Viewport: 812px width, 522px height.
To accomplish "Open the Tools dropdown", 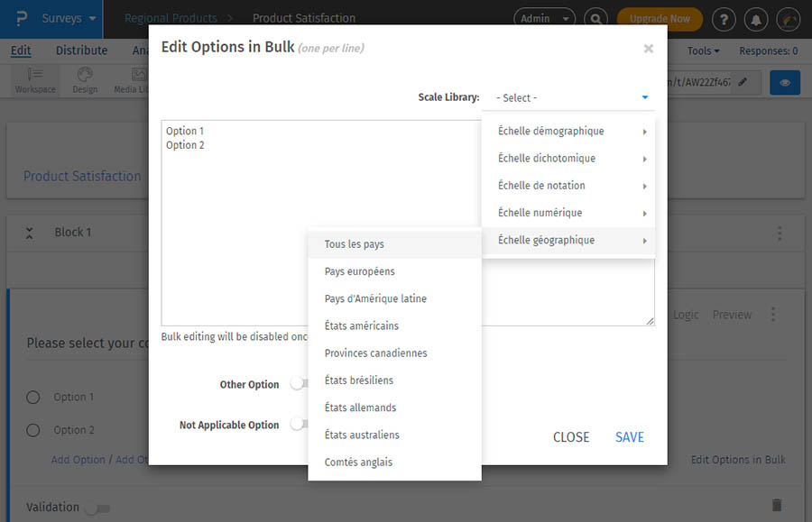I will coord(703,50).
